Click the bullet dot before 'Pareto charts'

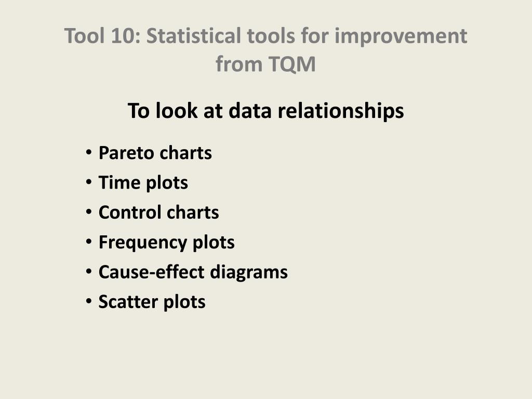(89, 153)
